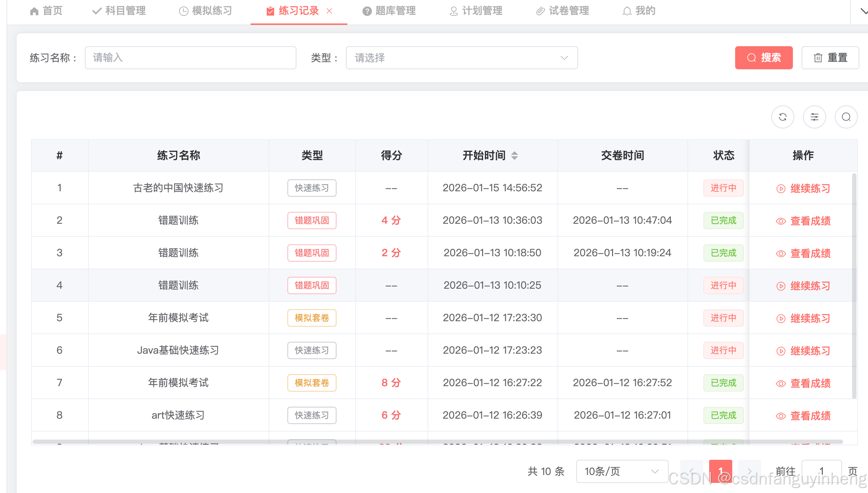The image size is (868, 493).
Task: Expand the tab overflow chevron at top right
Action: 864,11
